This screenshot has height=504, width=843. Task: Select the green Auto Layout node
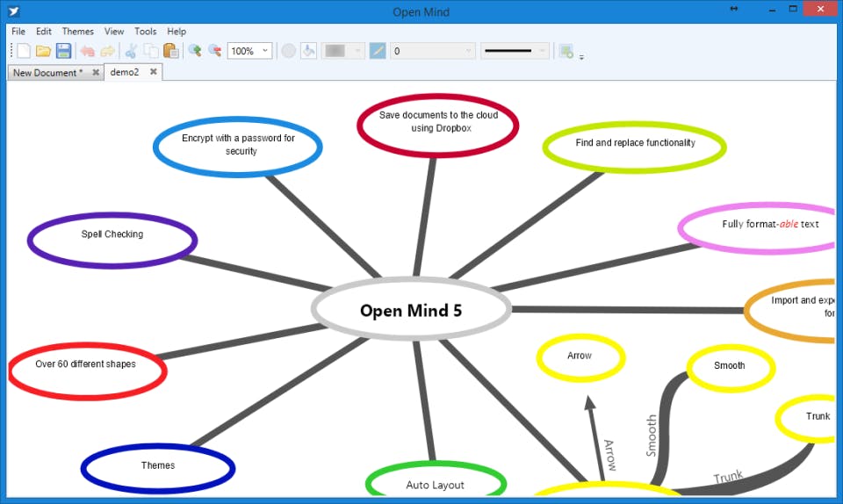(x=436, y=479)
